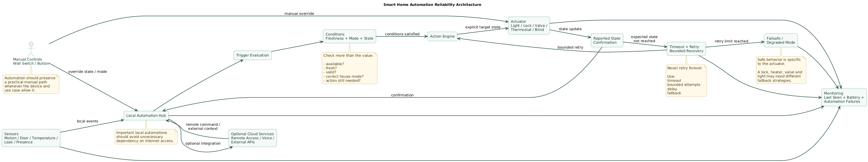868x162 pixels.
Task: Click the Timeout + Retry Bounded Recovery node
Action: [x=686, y=49]
